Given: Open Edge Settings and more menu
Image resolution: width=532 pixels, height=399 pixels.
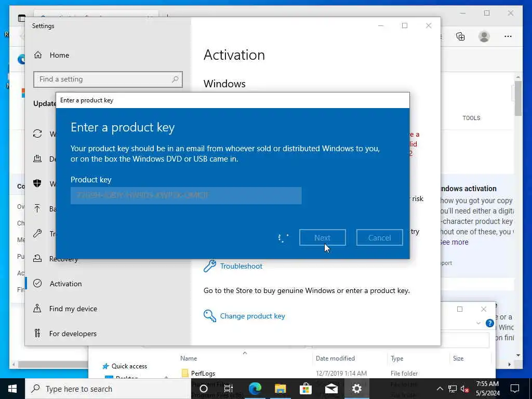Looking at the screenshot, I should point(508,36).
